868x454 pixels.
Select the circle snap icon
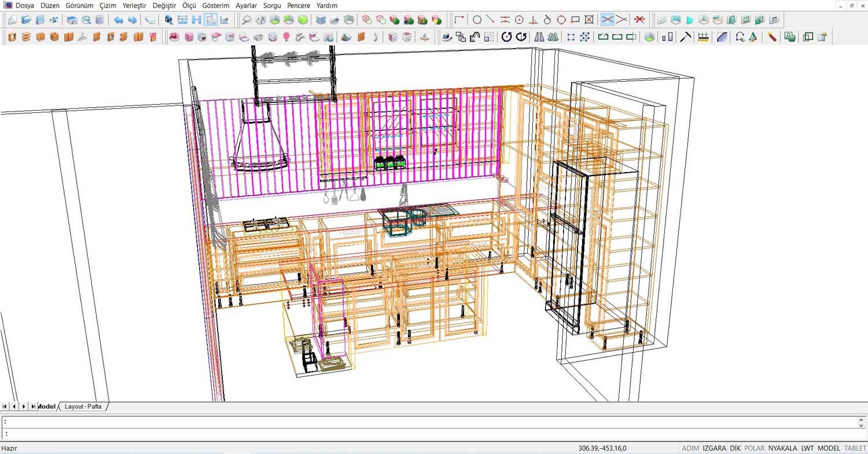477,20
